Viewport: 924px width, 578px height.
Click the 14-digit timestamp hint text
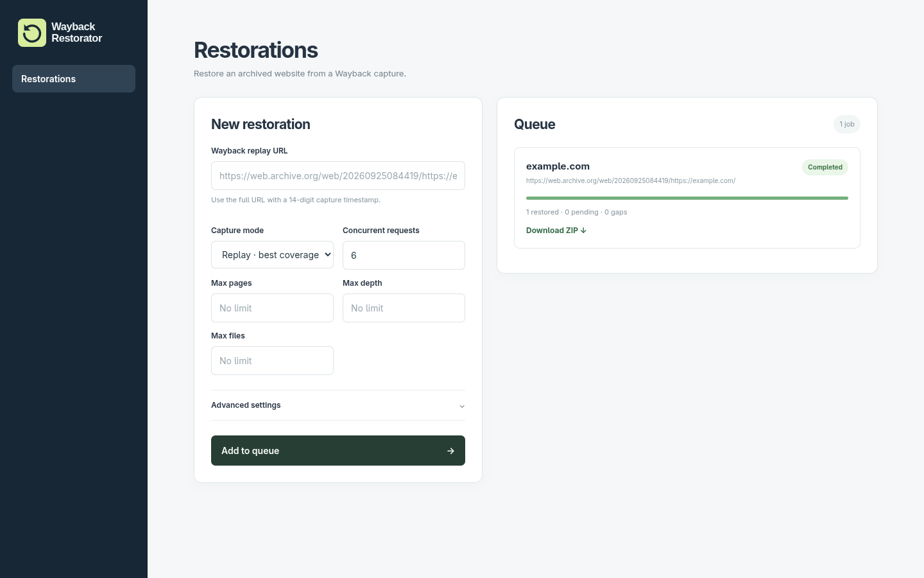(x=296, y=200)
